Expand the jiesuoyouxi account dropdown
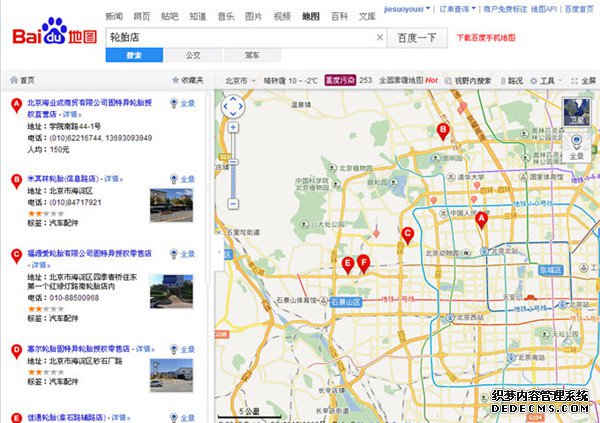 pyautogui.click(x=407, y=7)
